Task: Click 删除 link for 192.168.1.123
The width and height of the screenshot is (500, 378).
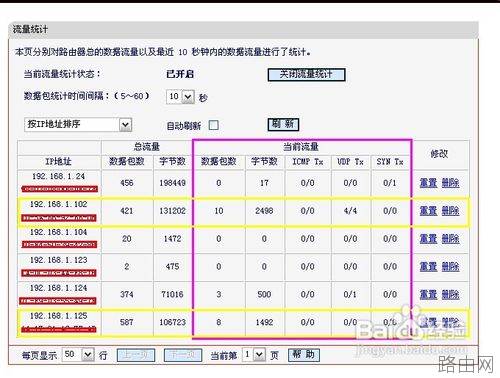Action: tap(450, 267)
